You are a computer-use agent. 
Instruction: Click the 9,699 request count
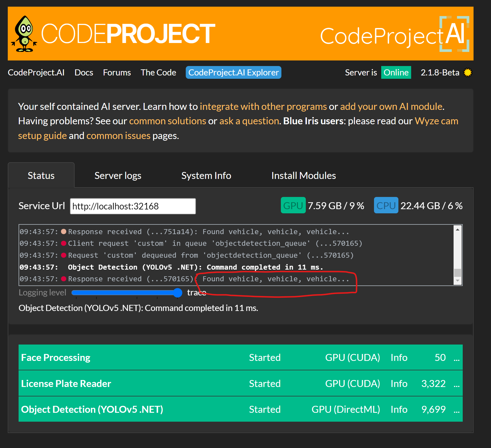pyautogui.click(x=434, y=409)
